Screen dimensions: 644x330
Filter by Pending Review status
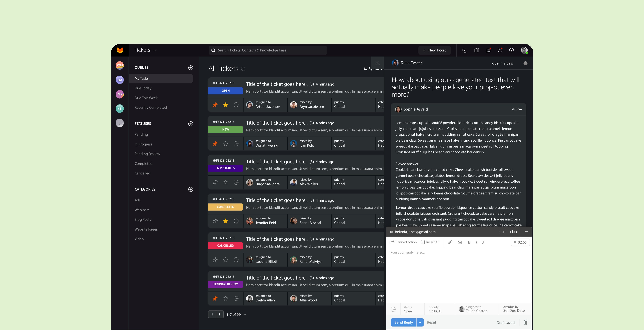click(147, 154)
